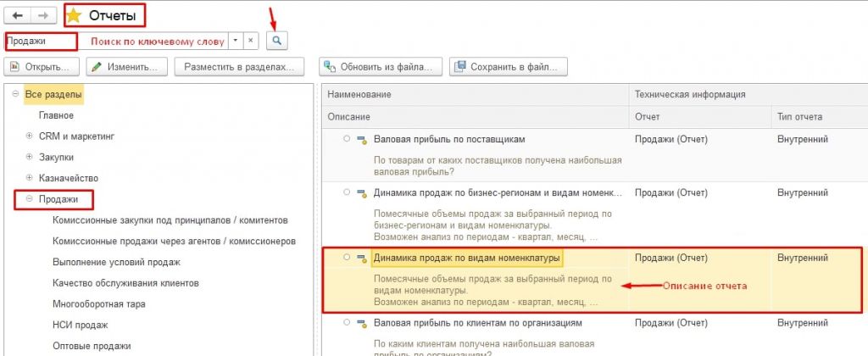Viewport: 868px width, 356px height.
Task: Select Комиссионные закупки под принципалов / комитентов
Action: pyautogui.click(x=170, y=220)
